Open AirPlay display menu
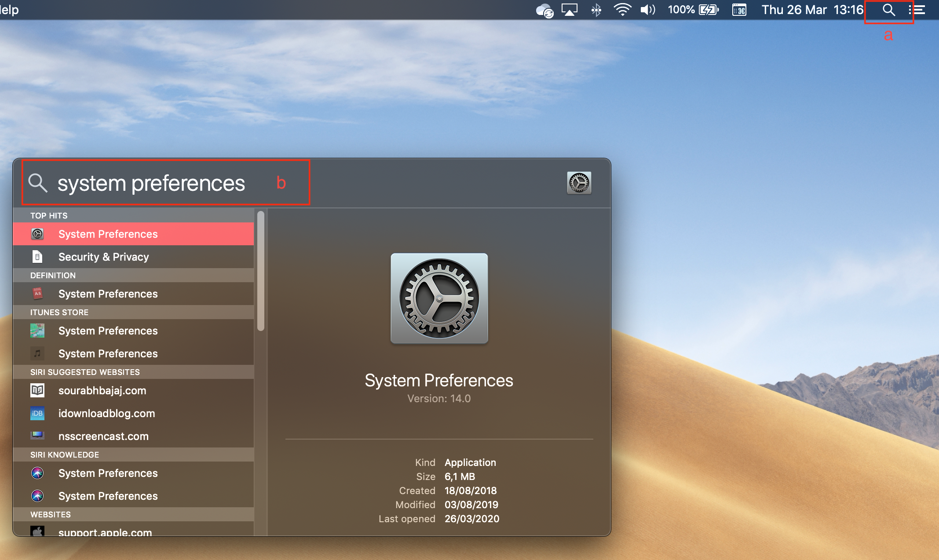Image resolution: width=939 pixels, height=560 pixels. (x=569, y=10)
